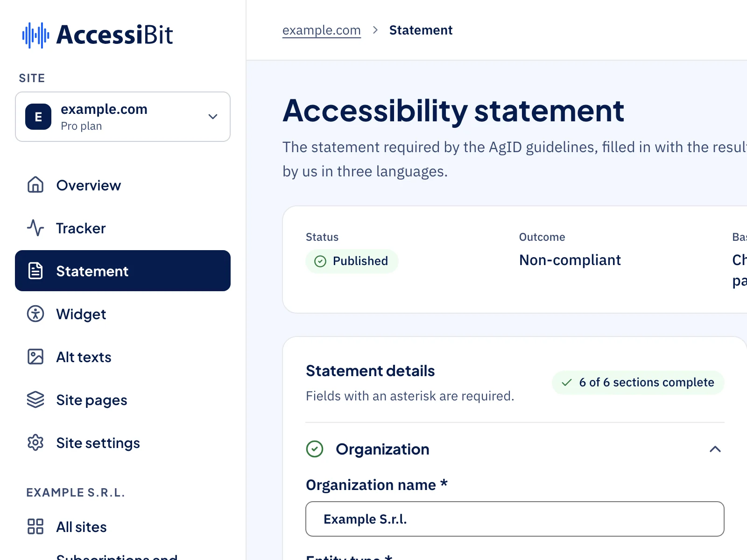Focus the Organization name input field

point(515,519)
